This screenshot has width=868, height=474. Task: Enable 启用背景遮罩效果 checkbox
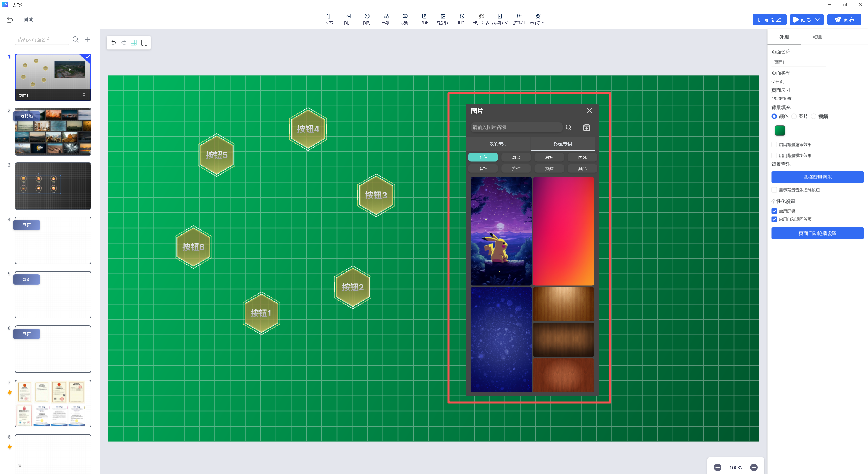click(774, 144)
